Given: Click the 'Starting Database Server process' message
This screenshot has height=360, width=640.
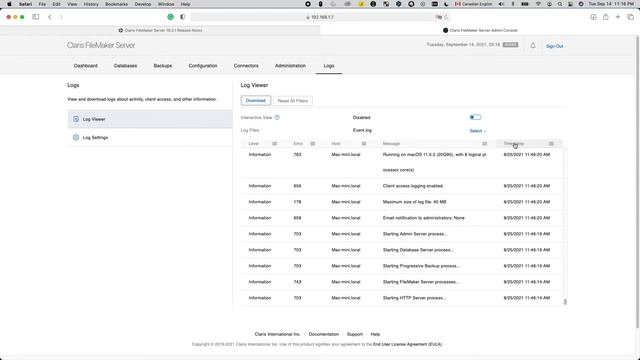Looking at the screenshot, I should tap(418, 250).
